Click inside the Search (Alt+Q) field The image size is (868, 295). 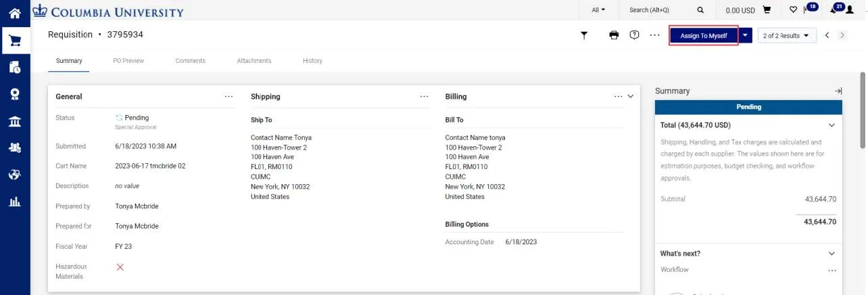click(658, 10)
